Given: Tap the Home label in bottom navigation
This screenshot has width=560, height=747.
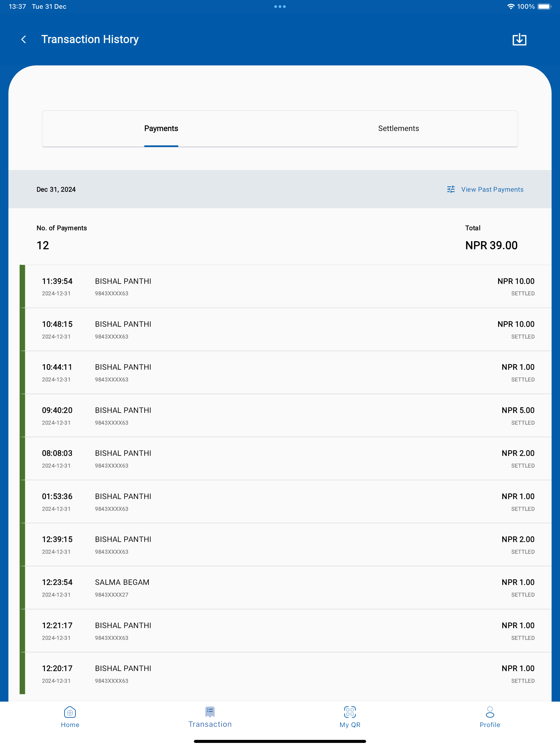Looking at the screenshot, I should pyautogui.click(x=70, y=725).
